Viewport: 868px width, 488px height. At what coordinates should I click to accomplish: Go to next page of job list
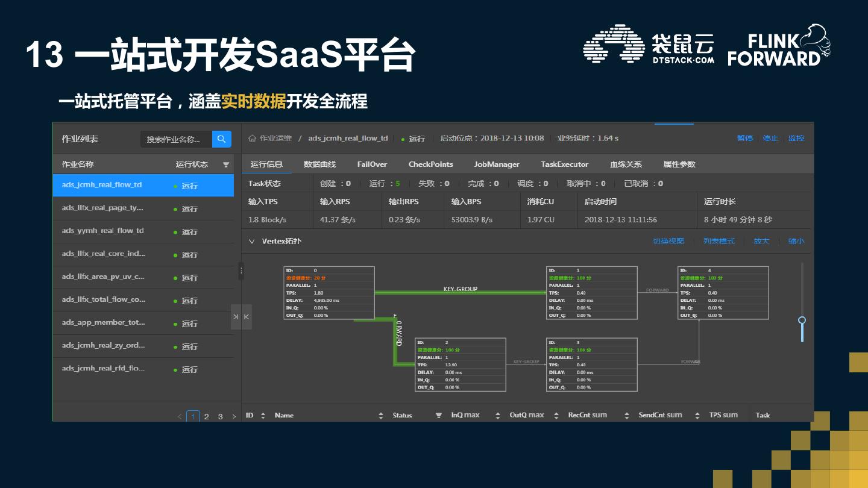pos(234,416)
